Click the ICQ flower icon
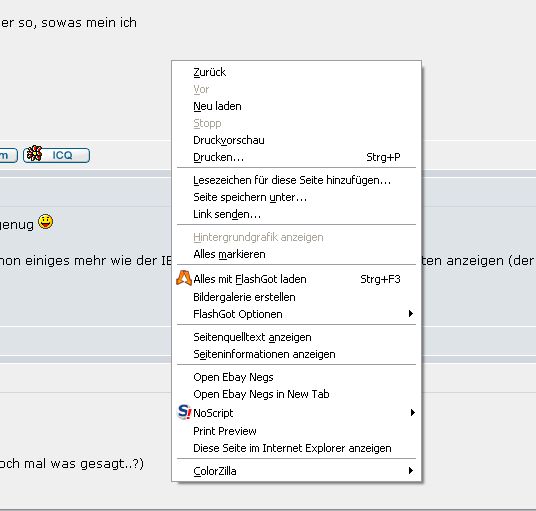Image resolution: width=536 pixels, height=511 pixels. point(35,153)
